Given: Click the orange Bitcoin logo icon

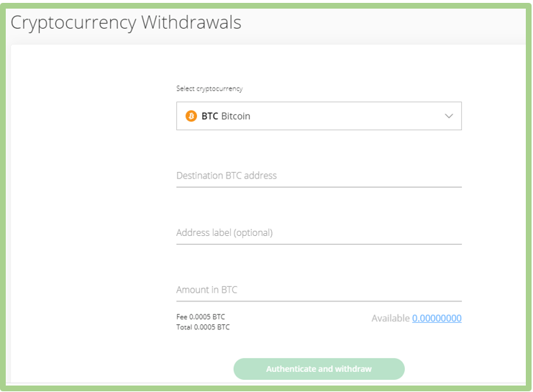Looking at the screenshot, I should point(191,116).
